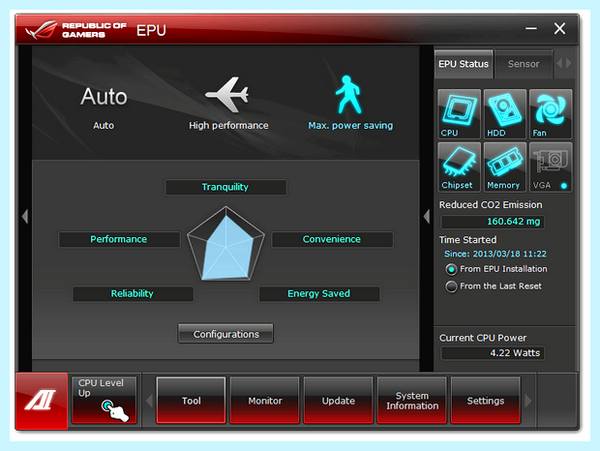Click the 160.642 mg CO2 value field
Screen dimensions: 600x451
point(493,221)
